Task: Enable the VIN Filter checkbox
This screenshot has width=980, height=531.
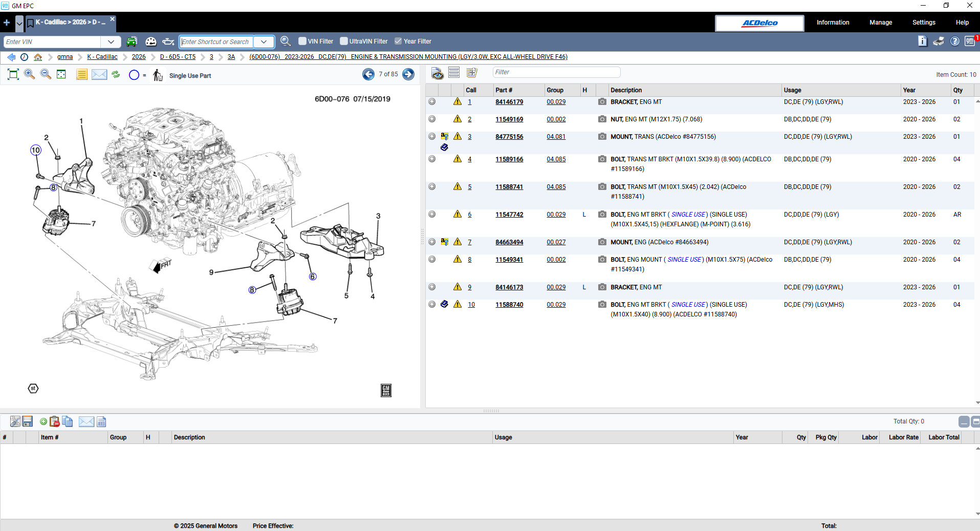Action: (302, 41)
